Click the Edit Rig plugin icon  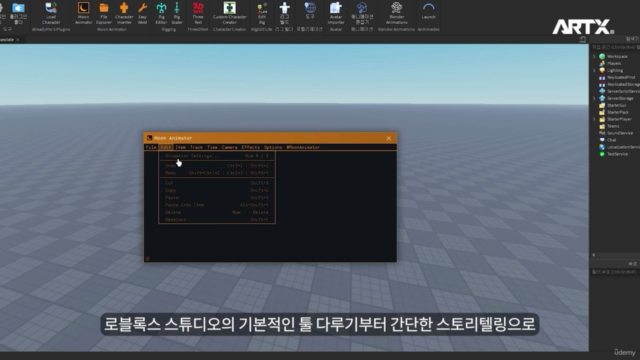point(262,13)
